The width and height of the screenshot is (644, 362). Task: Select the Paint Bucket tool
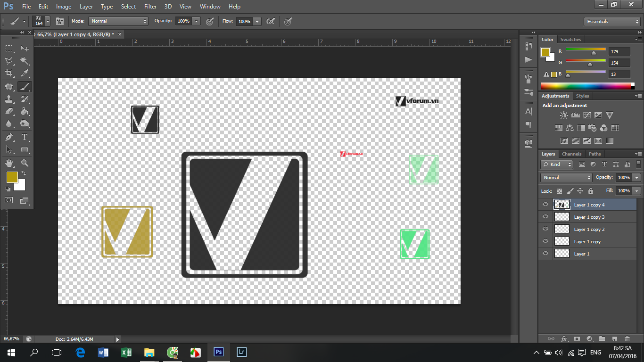25,111
